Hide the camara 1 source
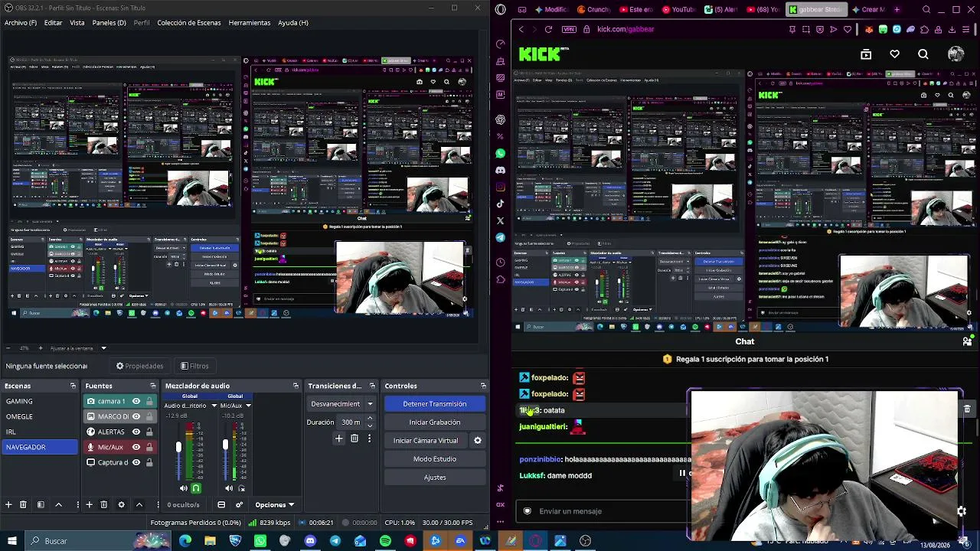The width and height of the screenshot is (980, 551). click(x=136, y=401)
